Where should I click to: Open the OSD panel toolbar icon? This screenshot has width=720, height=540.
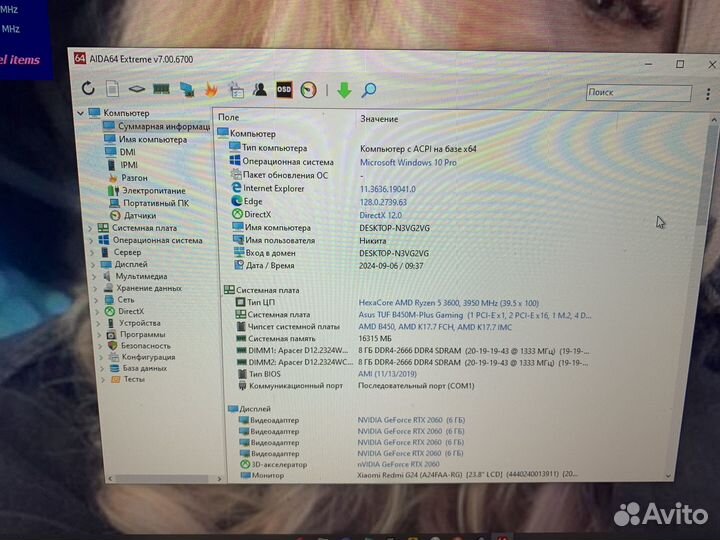(x=284, y=90)
